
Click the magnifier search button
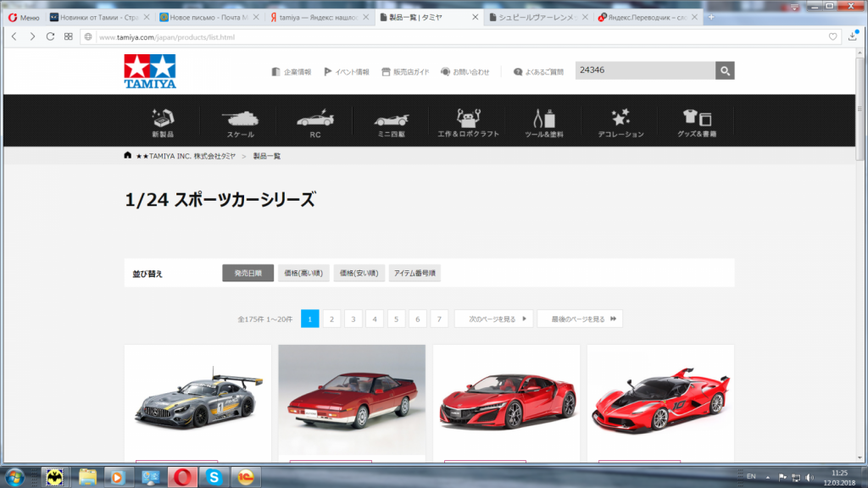point(724,71)
